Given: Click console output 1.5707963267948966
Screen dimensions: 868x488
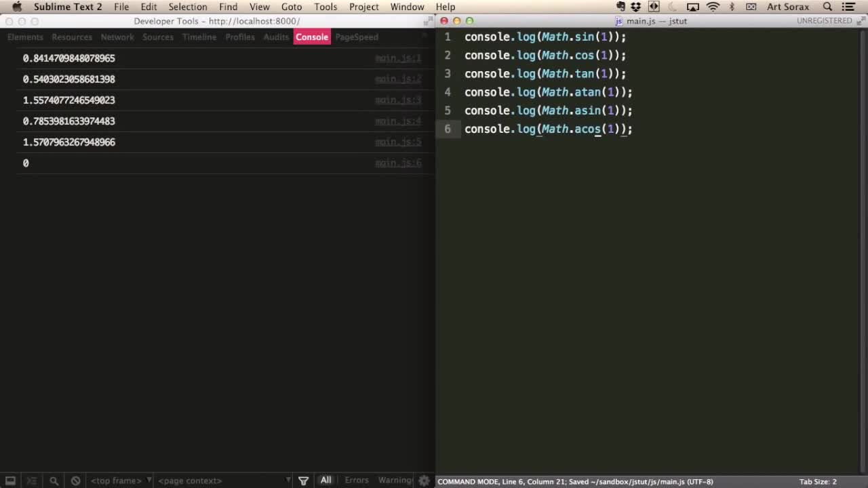Looking at the screenshot, I should (68, 142).
